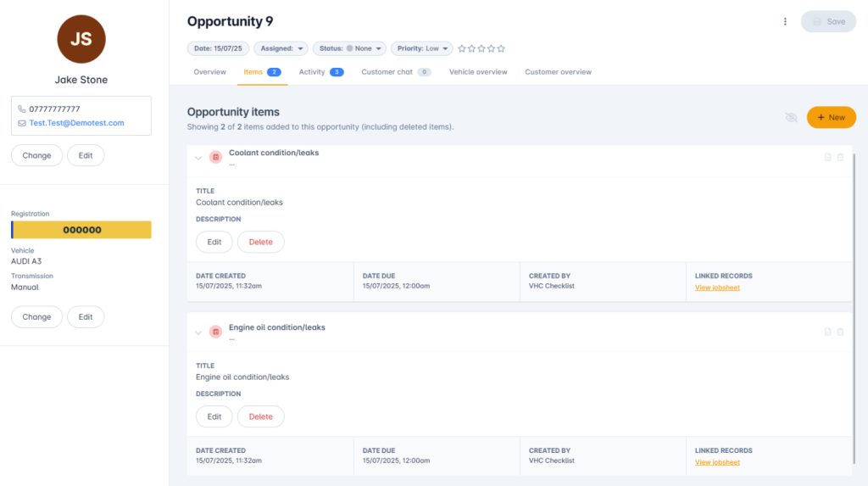Viewport: 868px width, 486px height.
Task: Click the items list vertical scrollbar
Action: [854, 309]
